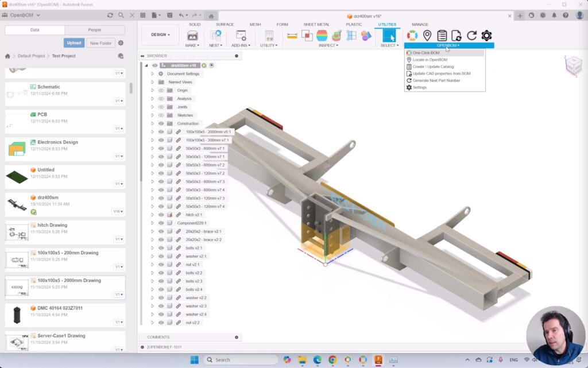Viewport: 588px width, 368px height.
Task: Expand the bolts v2:1 component node
Action: click(x=152, y=248)
